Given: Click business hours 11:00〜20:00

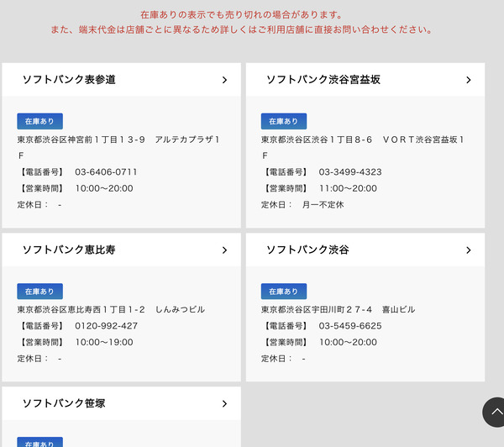Looking at the screenshot, I should tap(348, 188).
